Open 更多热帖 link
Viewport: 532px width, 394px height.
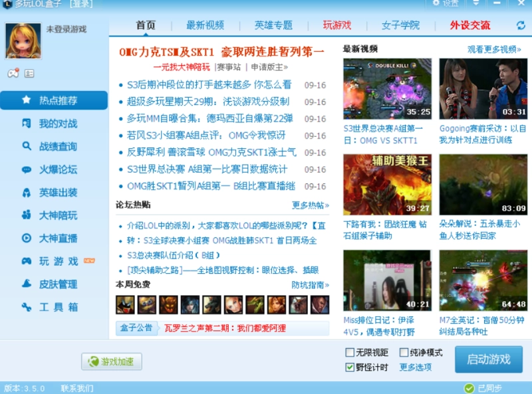point(311,205)
